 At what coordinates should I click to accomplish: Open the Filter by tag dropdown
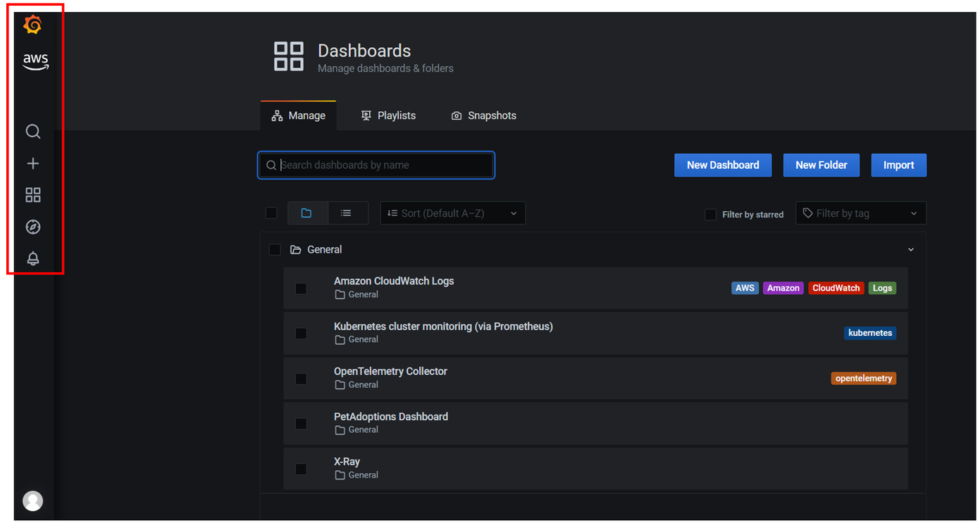(x=860, y=213)
